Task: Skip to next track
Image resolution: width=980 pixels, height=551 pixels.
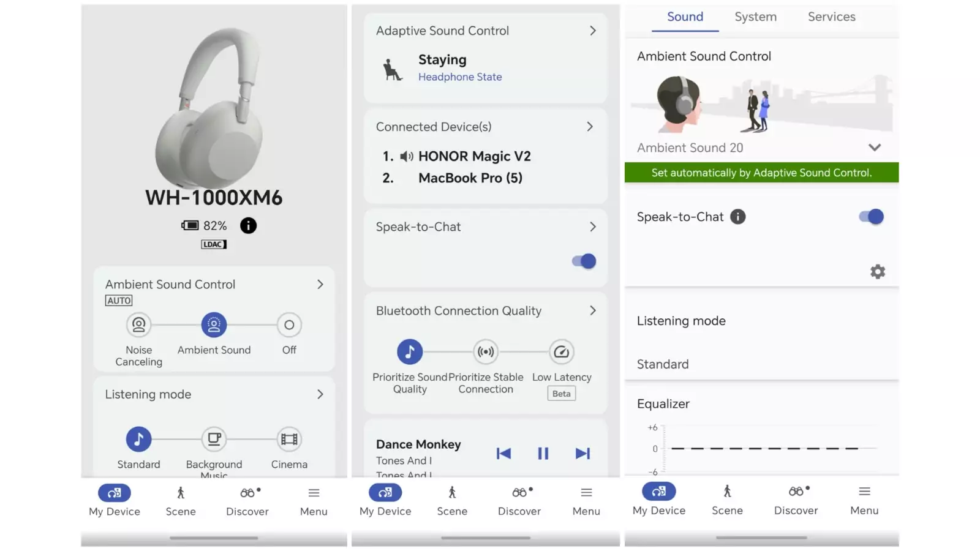Action: pos(582,453)
